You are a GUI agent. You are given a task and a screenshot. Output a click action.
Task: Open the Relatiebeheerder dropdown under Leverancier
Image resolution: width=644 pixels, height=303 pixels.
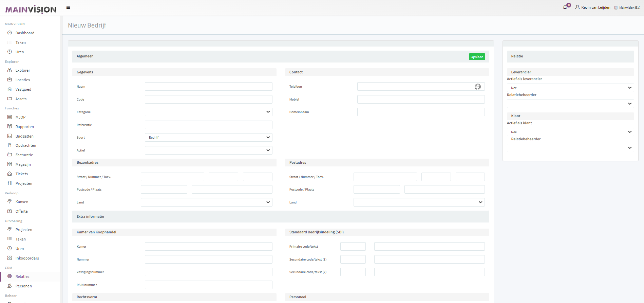[570, 104]
